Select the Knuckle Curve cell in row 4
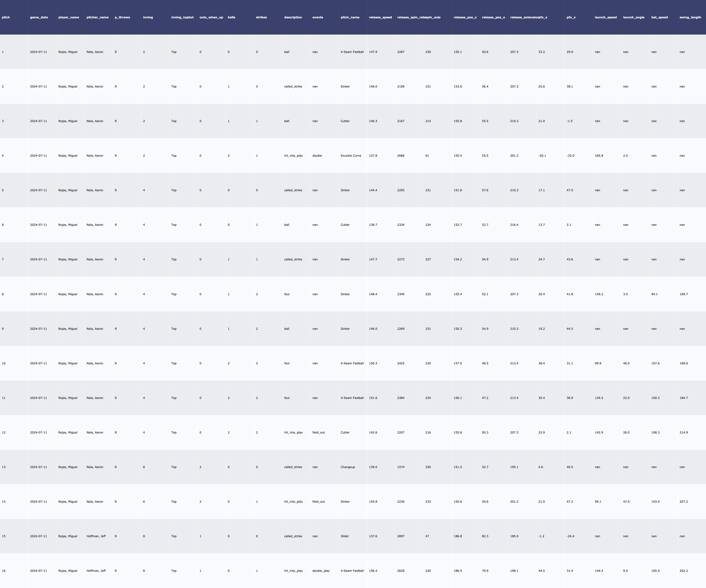Image resolution: width=706 pixels, height=588 pixels. (x=351, y=155)
